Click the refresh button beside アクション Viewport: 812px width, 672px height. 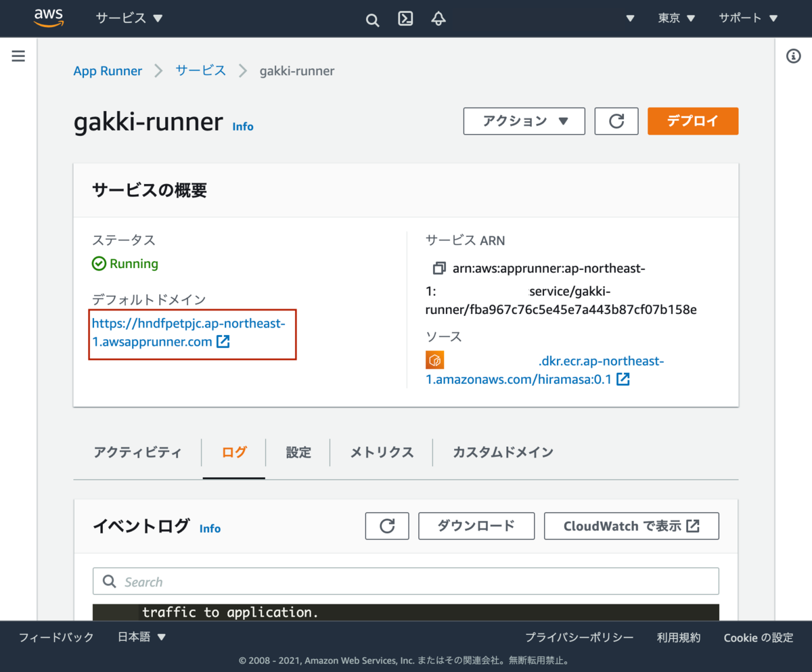coord(616,121)
